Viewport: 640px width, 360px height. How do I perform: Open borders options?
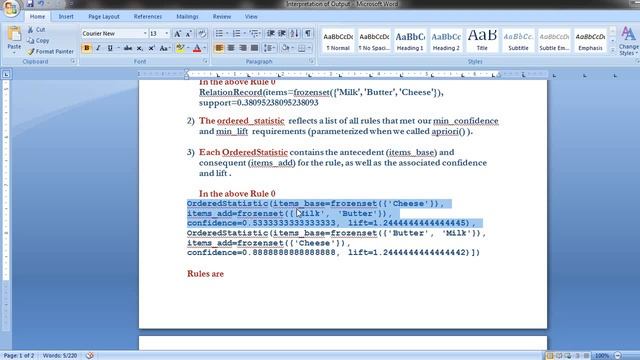tap(303, 48)
